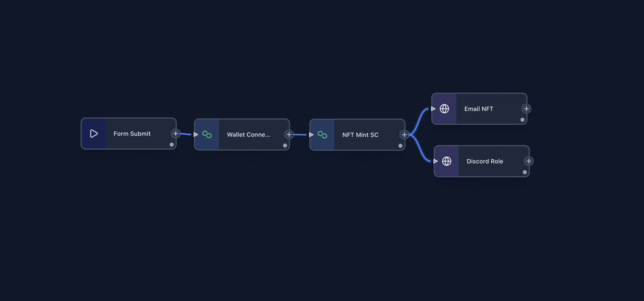The image size is (644, 301).
Task: Click the globe icon on Email NFT node
Action: 444,109
